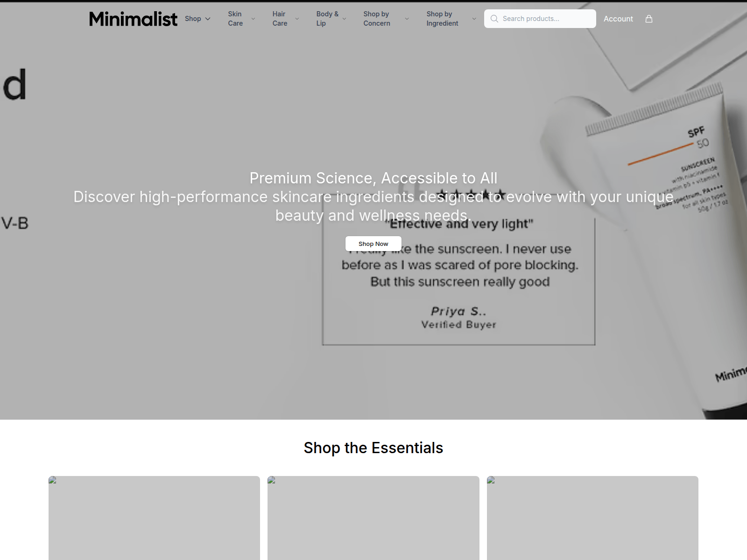Open the first essentials product card
Image resolution: width=747 pixels, height=560 pixels.
[x=154, y=518]
